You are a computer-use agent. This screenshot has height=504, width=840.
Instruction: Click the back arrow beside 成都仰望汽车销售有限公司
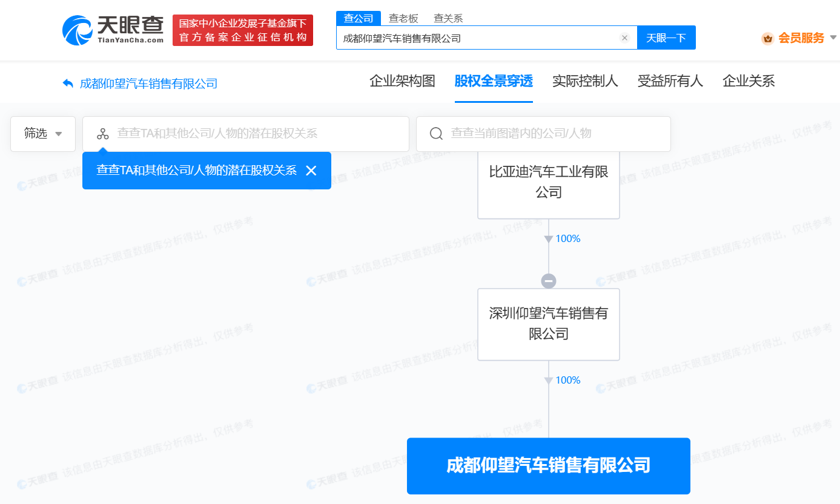coord(68,83)
